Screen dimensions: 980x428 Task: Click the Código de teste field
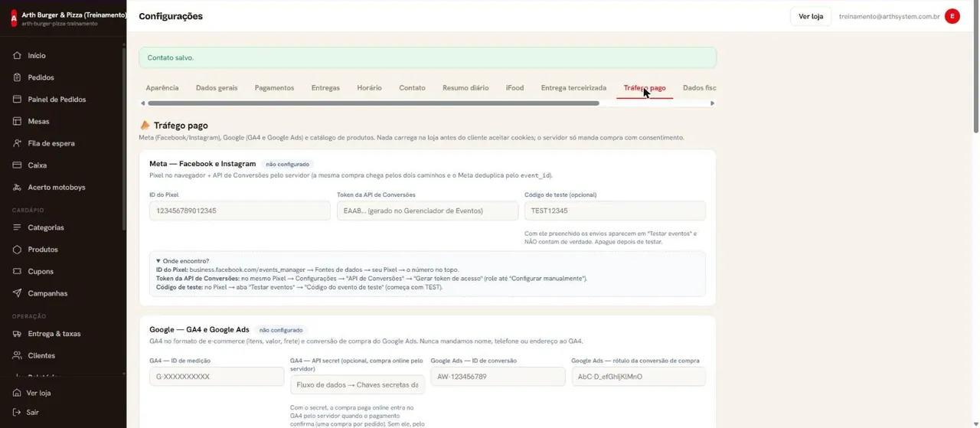click(615, 211)
